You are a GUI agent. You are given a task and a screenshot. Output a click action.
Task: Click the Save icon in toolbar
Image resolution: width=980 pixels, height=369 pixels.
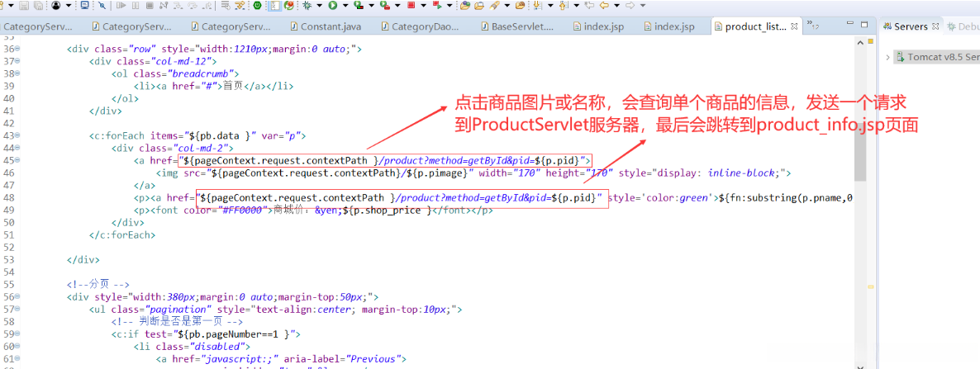24,5
